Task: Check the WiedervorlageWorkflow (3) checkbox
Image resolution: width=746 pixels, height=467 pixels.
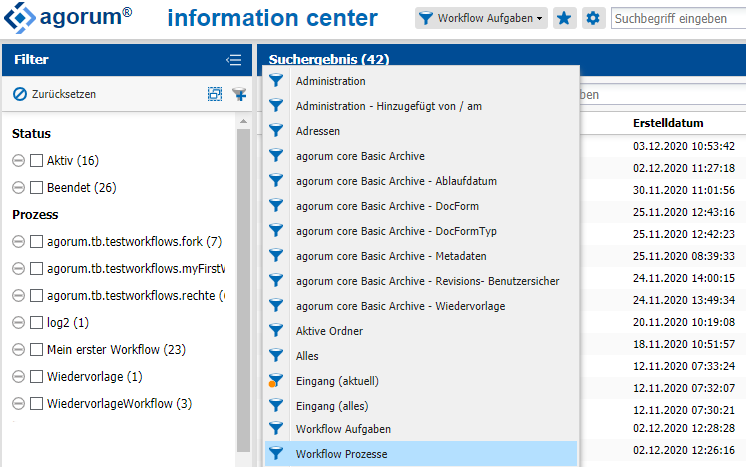Action: coord(37,404)
